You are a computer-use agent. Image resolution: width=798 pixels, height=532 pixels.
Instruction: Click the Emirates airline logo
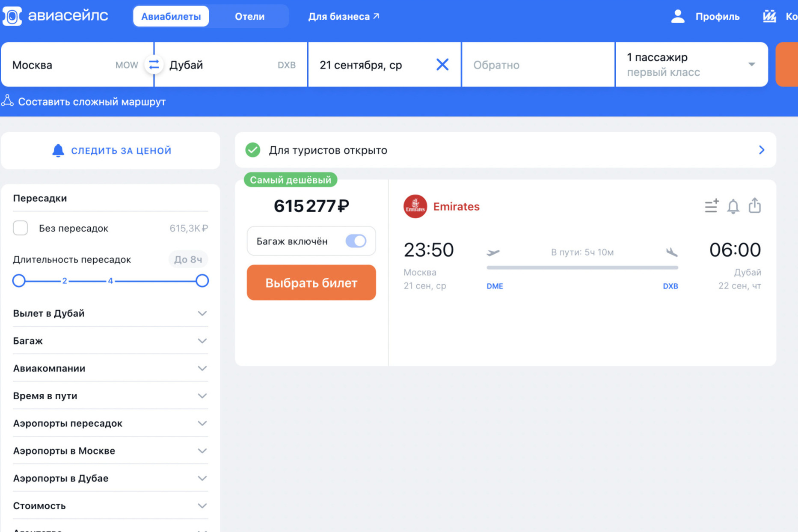pos(415,206)
